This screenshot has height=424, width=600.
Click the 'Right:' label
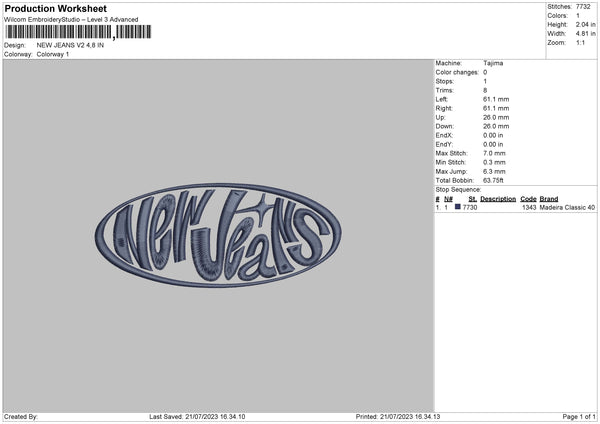click(x=444, y=109)
